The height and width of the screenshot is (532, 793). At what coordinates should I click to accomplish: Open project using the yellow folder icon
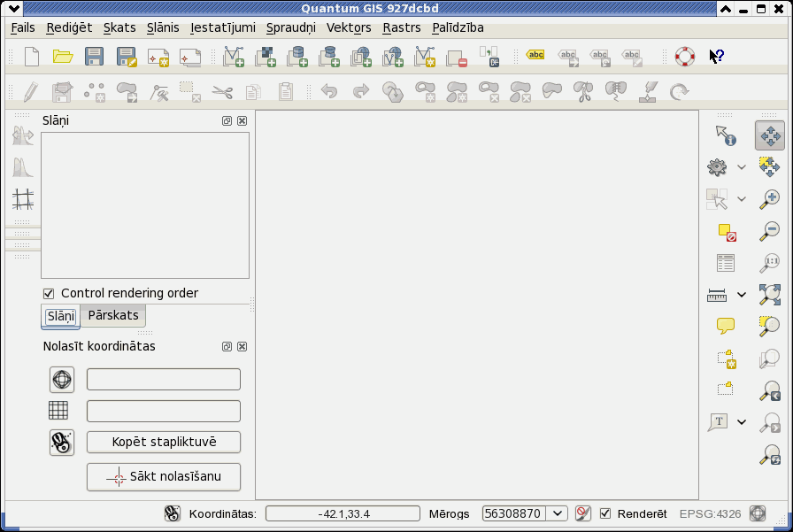pyautogui.click(x=63, y=57)
